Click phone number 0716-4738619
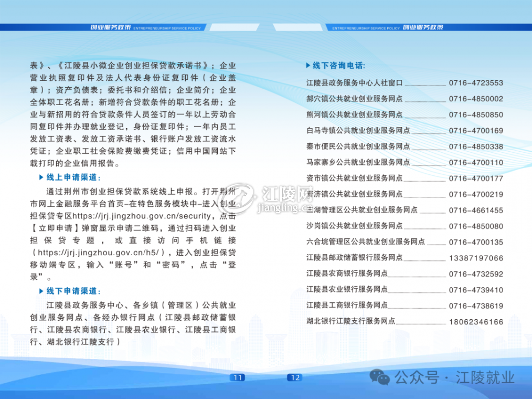The image size is (532, 399). pos(476,306)
